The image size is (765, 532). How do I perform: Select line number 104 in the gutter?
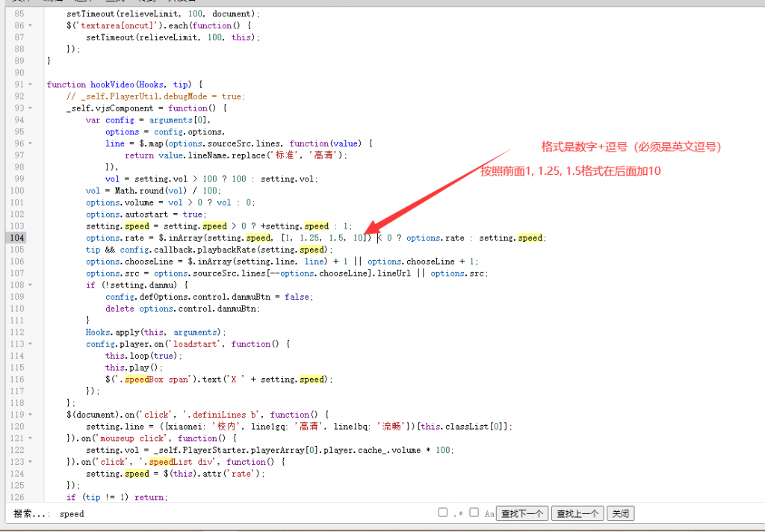coord(16,238)
